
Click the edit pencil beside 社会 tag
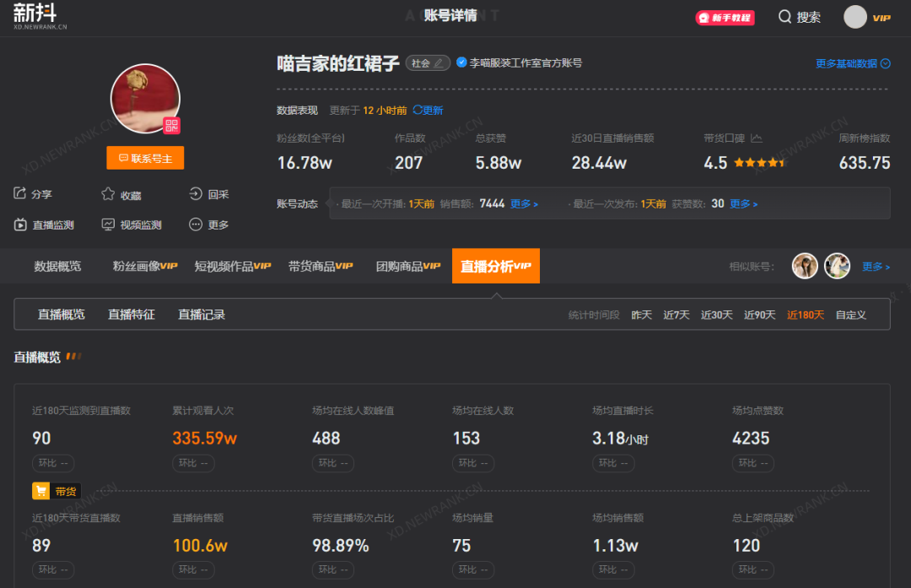[438, 63]
